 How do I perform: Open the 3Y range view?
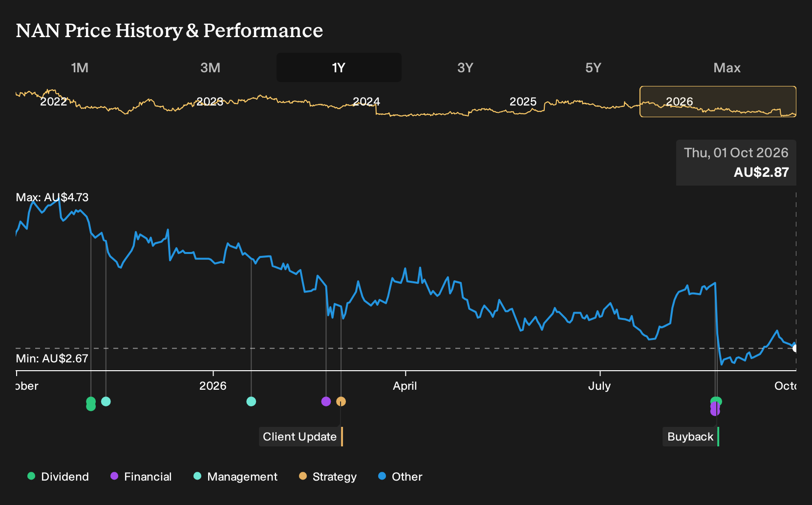click(465, 68)
